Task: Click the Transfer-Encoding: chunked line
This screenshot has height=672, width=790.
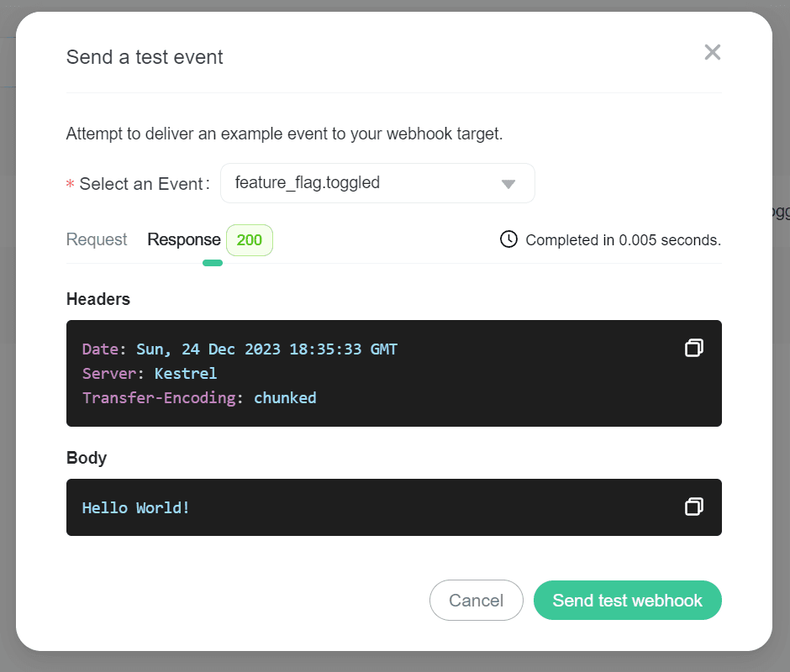Action: pyautogui.click(x=199, y=397)
